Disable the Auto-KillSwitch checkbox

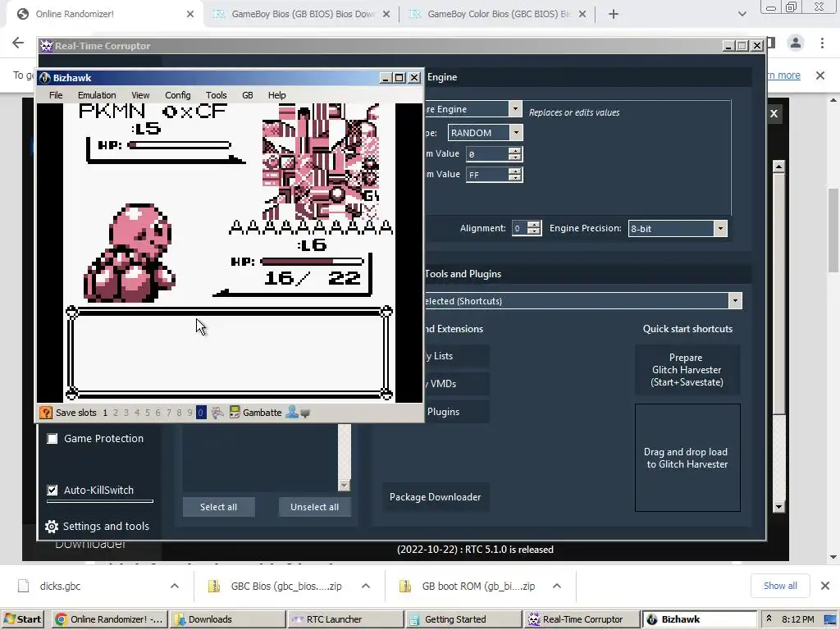click(52, 491)
